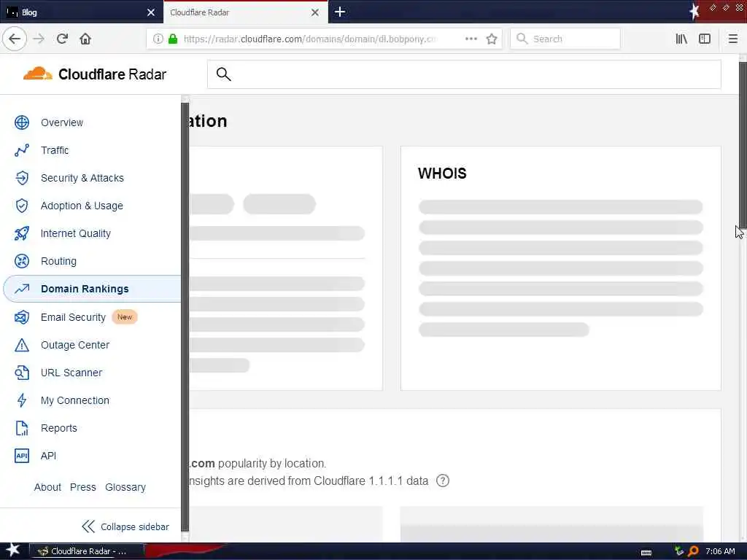The width and height of the screenshot is (747, 560).
Task: Click the green padlock secure connection icon
Action: pyautogui.click(x=173, y=39)
